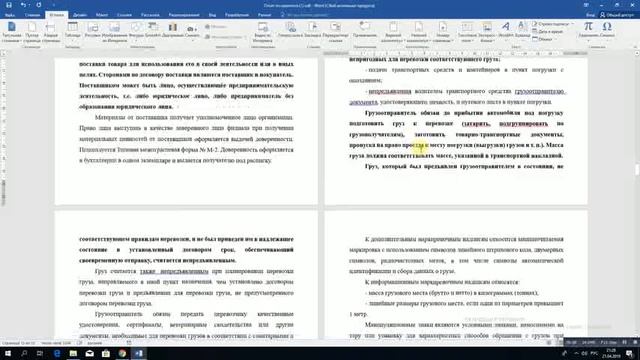Open the Mail app from taskbar
Viewport: 640px width, 360px height.
[x=89, y=353]
